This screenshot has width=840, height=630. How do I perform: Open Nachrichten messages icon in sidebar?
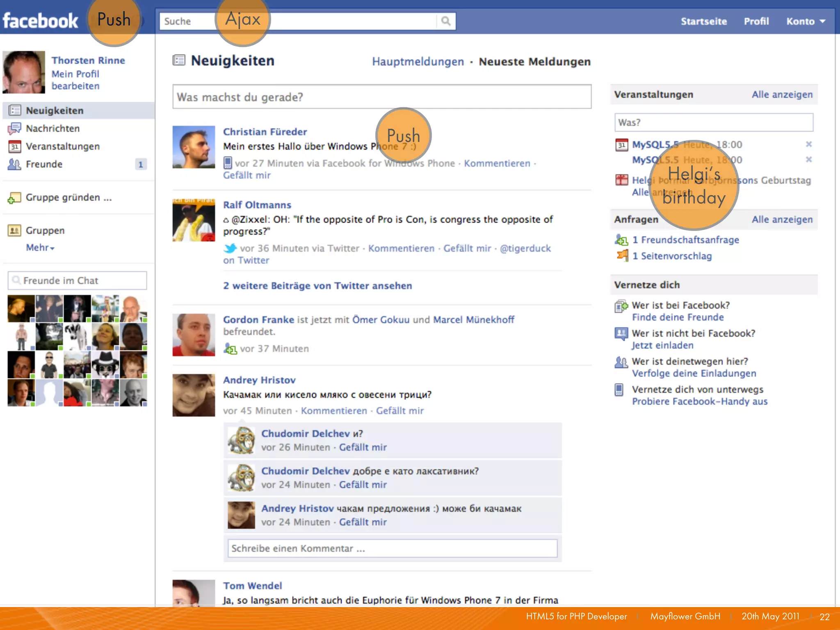tap(14, 128)
